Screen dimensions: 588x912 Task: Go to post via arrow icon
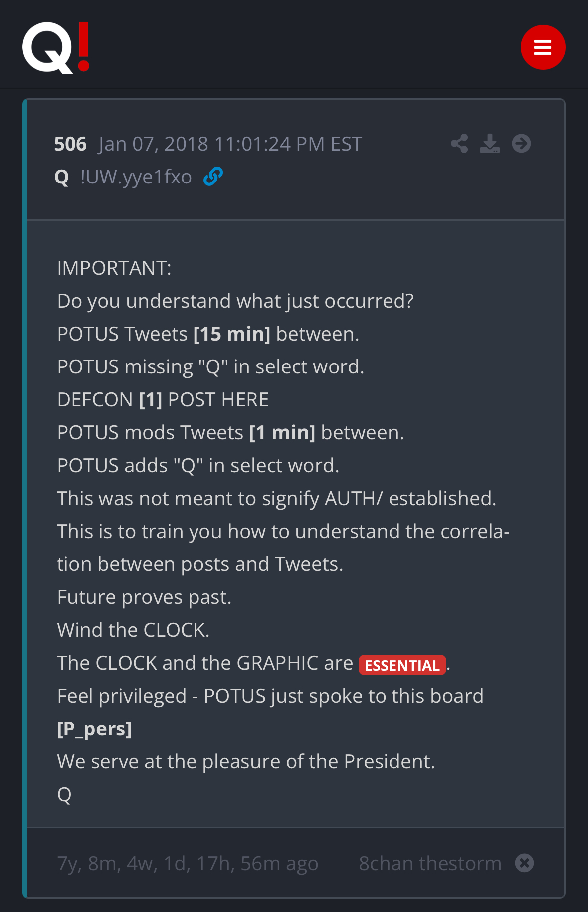click(521, 144)
